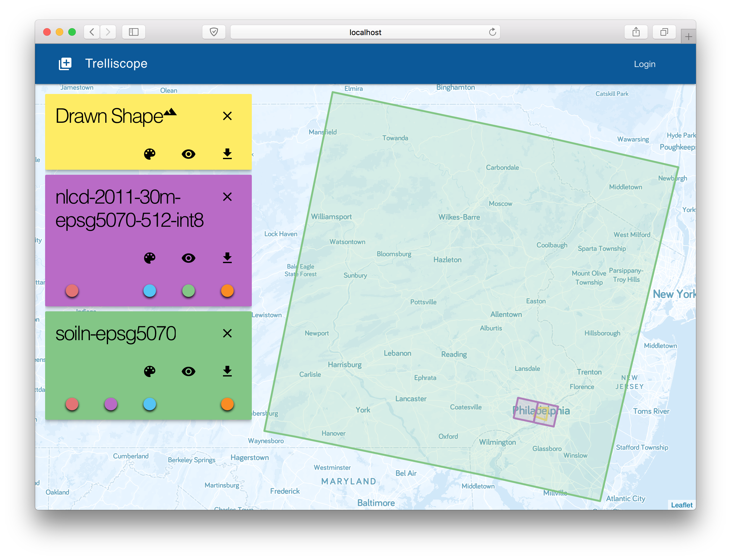This screenshot has width=731, height=560.
Task: Open the Leaflet attribution link
Action: click(x=681, y=505)
